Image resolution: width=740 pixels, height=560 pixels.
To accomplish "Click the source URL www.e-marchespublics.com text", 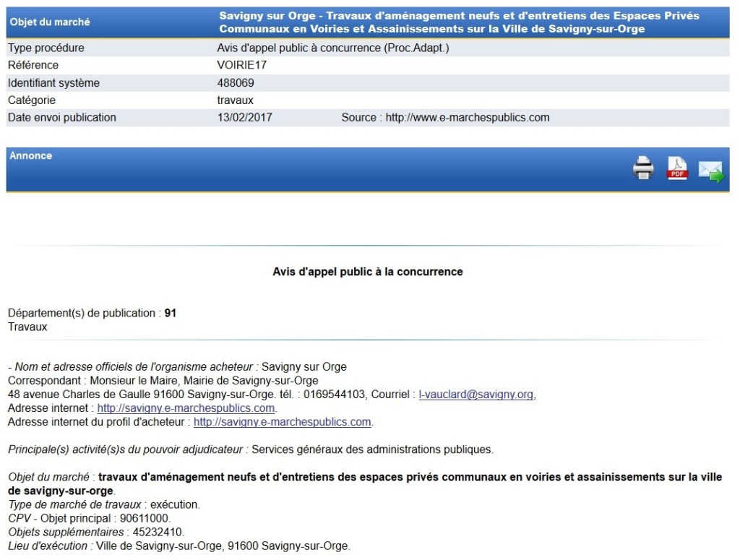I will (x=468, y=118).
